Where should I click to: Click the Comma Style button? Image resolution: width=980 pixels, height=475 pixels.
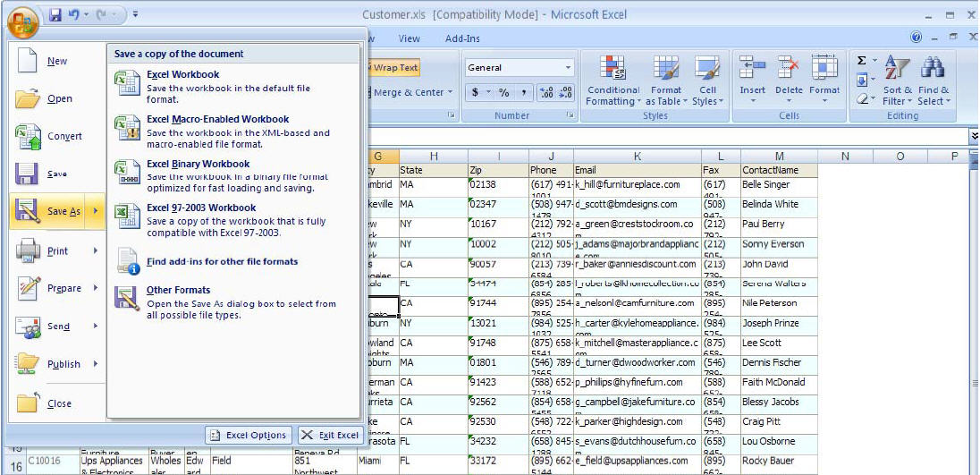[522, 92]
